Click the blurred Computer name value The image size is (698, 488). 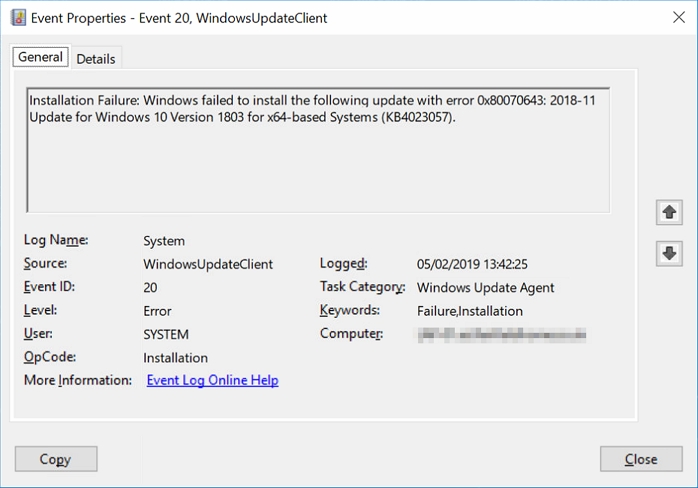(502, 334)
